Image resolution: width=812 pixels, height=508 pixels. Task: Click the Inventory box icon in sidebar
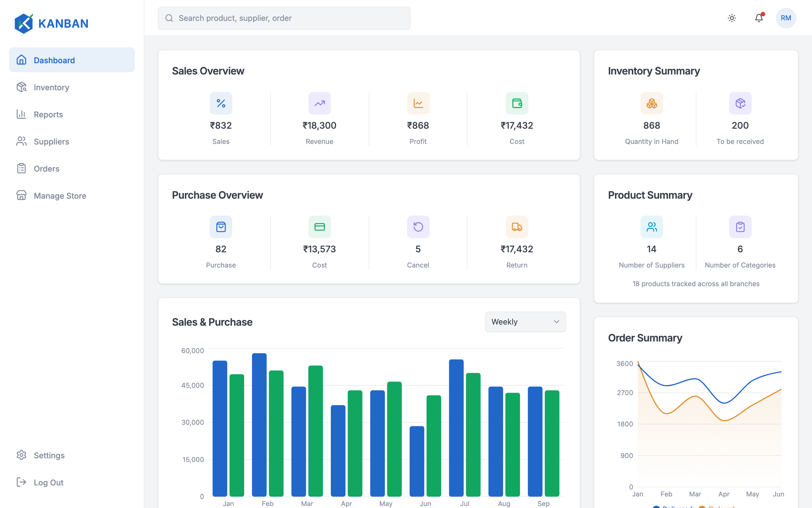(x=21, y=87)
